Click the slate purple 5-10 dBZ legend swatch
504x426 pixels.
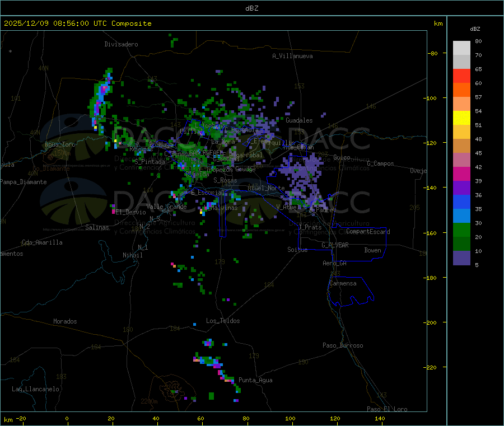461,258
